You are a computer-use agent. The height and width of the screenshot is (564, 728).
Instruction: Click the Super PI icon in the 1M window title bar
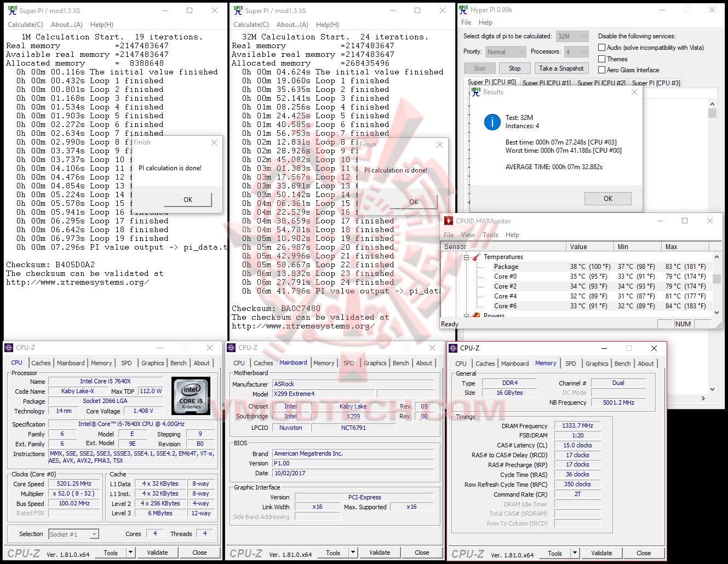click(x=12, y=10)
